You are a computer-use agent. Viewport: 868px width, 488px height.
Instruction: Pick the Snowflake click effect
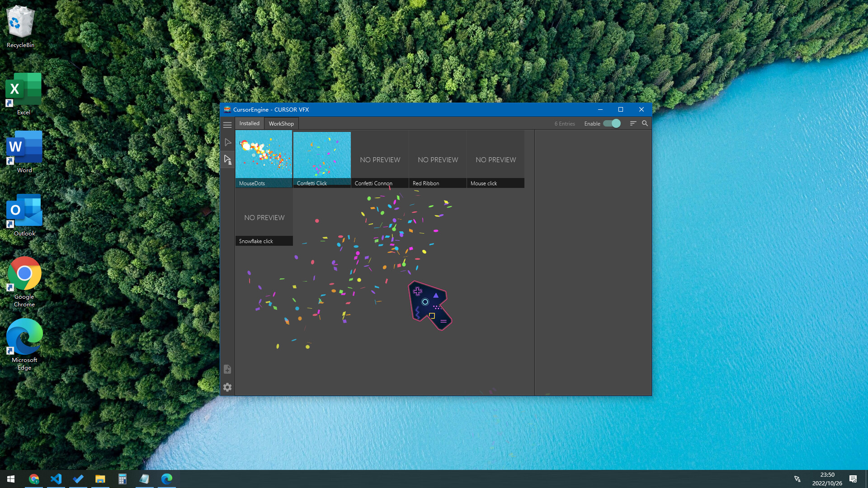[x=264, y=218]
